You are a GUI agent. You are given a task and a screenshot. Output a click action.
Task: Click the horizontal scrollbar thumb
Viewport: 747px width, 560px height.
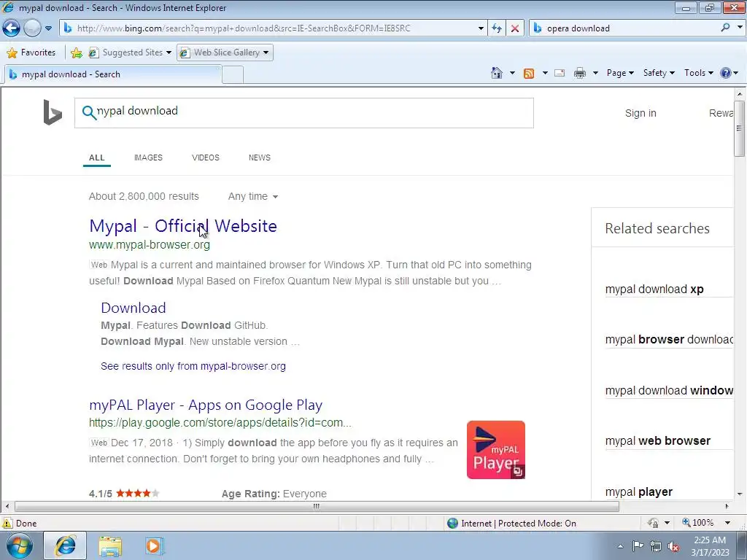317,506
